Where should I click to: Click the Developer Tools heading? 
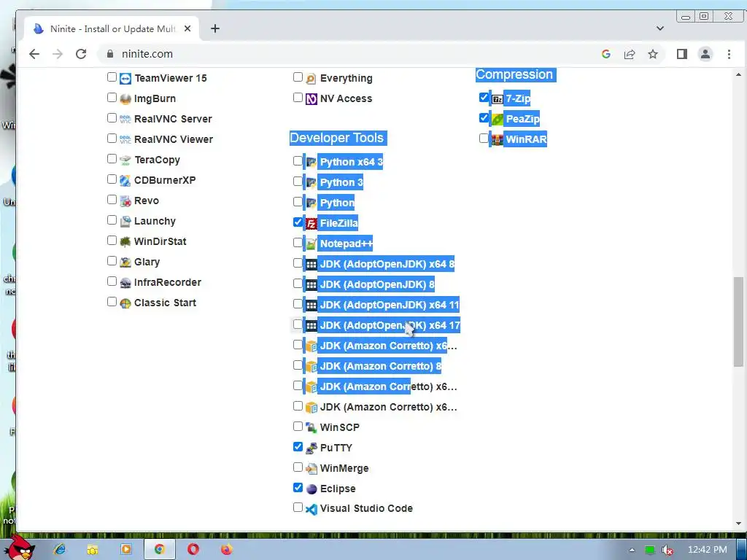coord(337,138)
